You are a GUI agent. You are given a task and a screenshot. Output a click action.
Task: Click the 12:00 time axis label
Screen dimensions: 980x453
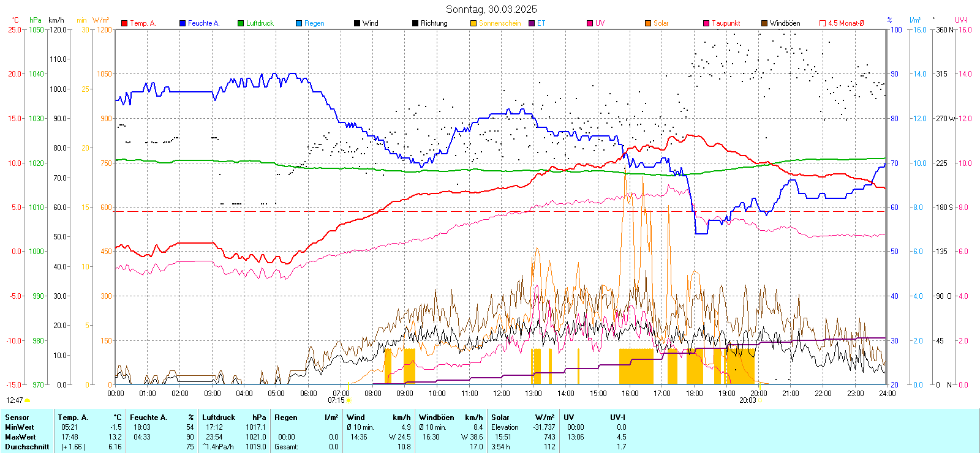[502, 394]
